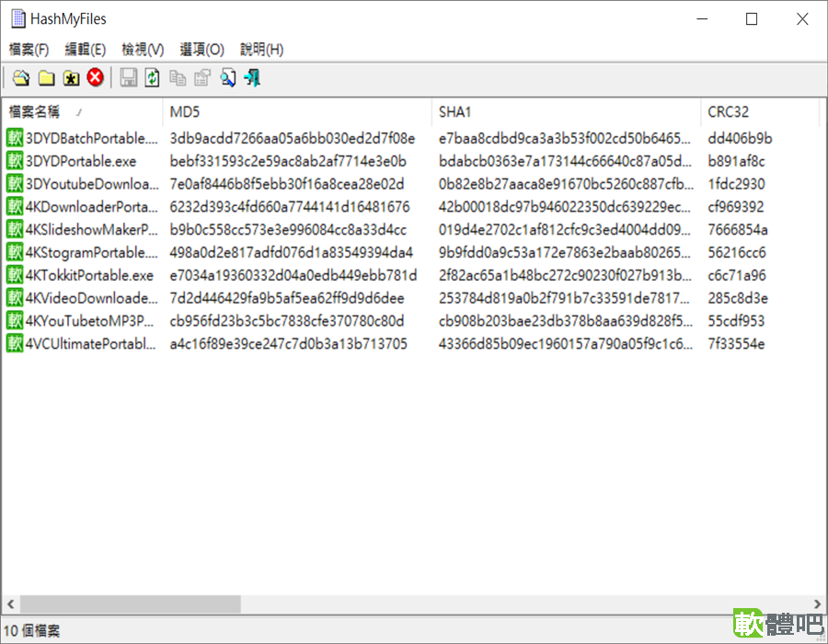The width and height of the screenshot is (828, 644).
Task: Open the 編輯(E) menu
Action: pos(85,50)
